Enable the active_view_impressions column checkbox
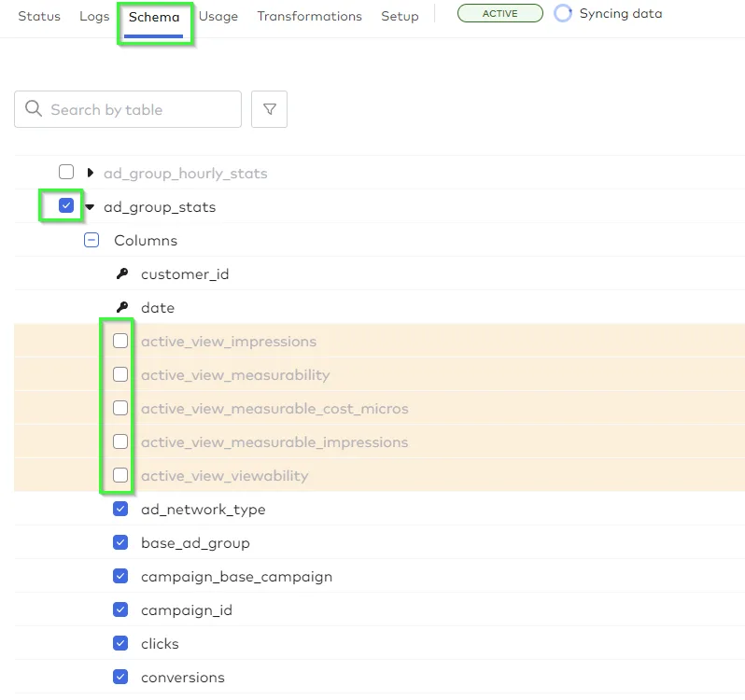745x700 pixels. click(x=120, y=342)
